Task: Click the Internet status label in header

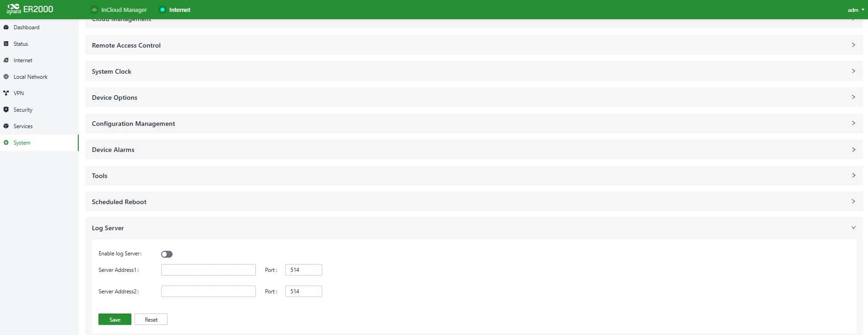Action: pyautogui.click(x=180, y=10)
